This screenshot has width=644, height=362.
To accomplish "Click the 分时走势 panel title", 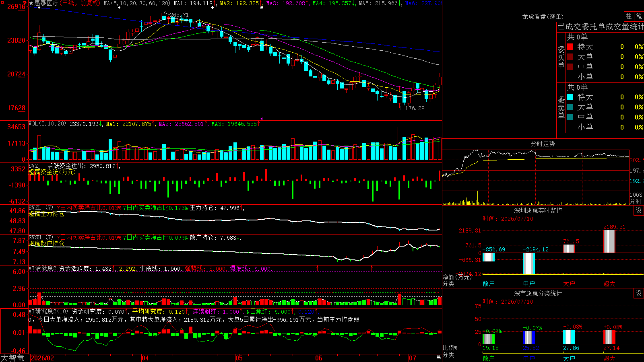I will coord(543,144).
